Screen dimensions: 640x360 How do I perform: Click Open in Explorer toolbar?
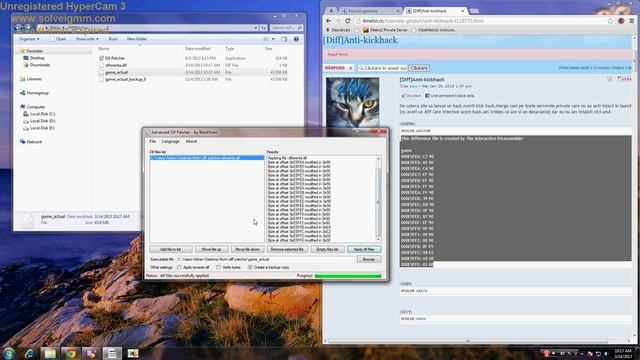coord(58,39)
